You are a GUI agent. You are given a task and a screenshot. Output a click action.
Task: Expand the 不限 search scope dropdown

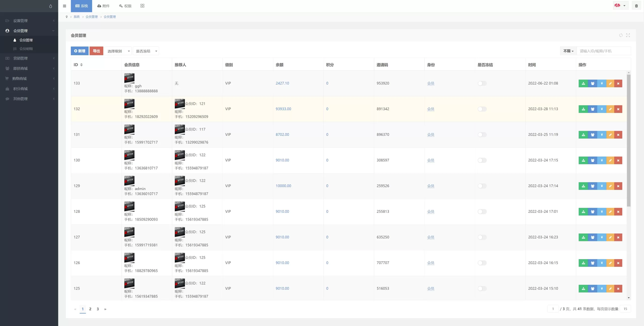(x=568, y=51)
